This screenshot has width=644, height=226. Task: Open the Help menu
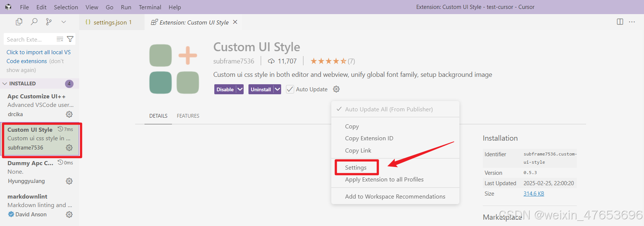pyautogui.click(x=175, y=7)
